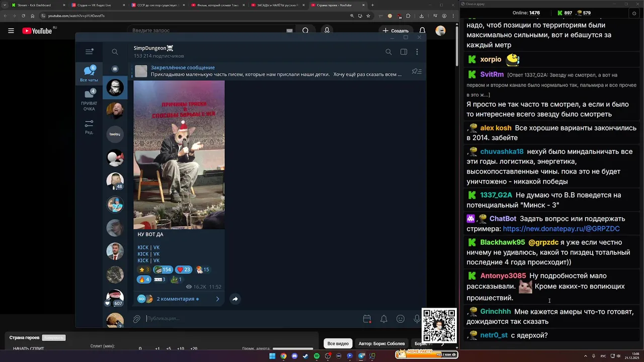The width and height of the screenshot is (644, 362).
Task: Select the 'Автор: Борис Соболев' chip
Action: point(381,343)
